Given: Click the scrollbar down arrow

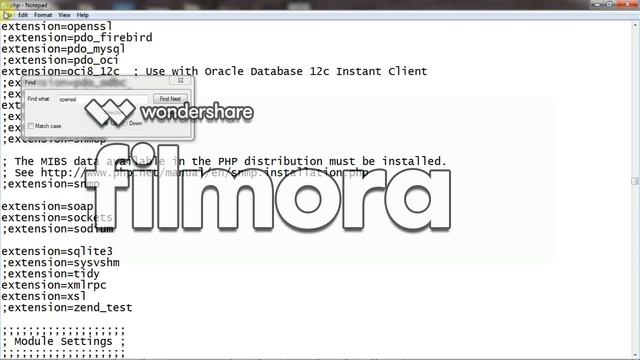Looking at the screenshot, I should click(635, 356).
